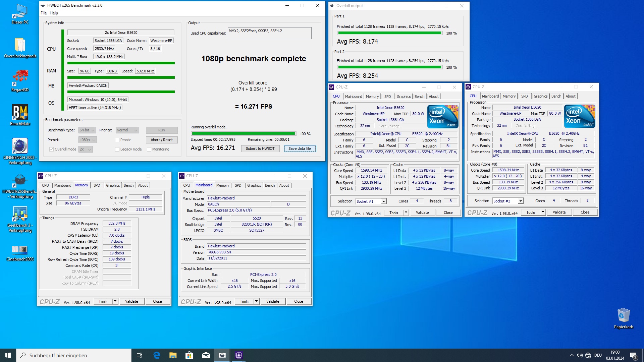
Task: Click the BIOS version 786G5 v03.54
Action: (x=257, y=252)
